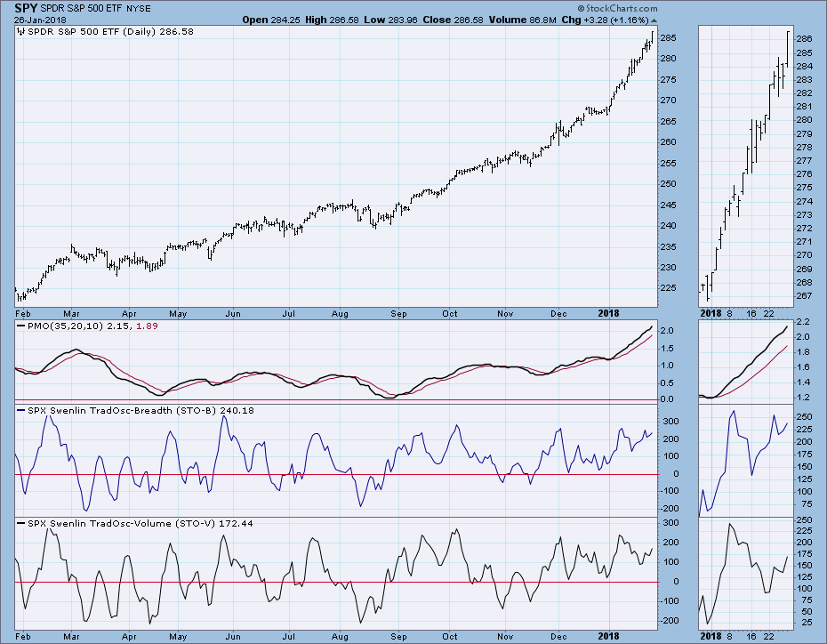
Task: Click the 'High 286.58' value in the header
Action: [x=332, y=20]
